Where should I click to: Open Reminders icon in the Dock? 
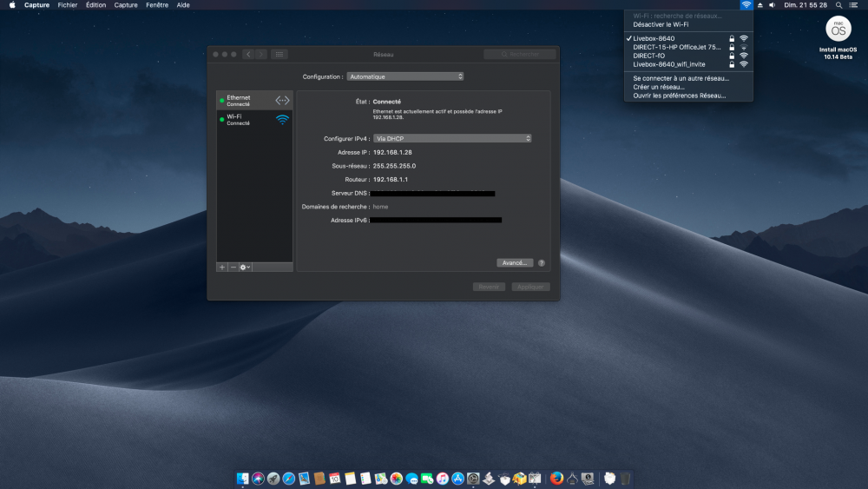click(x=365, y=479)
